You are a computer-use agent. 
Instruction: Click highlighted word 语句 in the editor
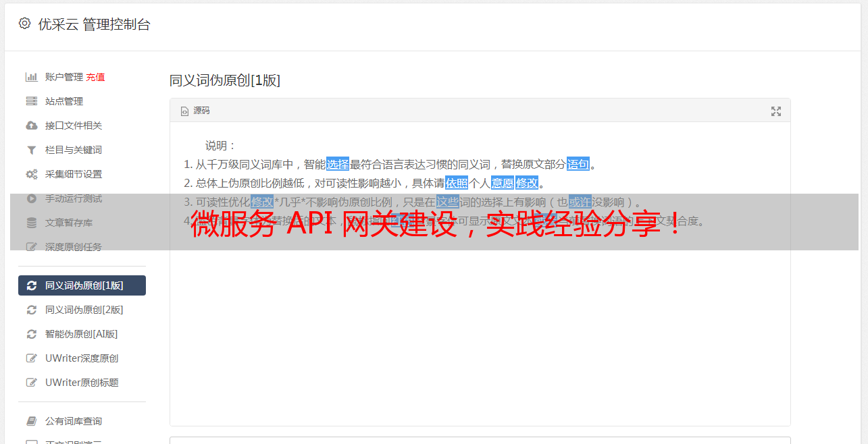click(x=578, y=164)
